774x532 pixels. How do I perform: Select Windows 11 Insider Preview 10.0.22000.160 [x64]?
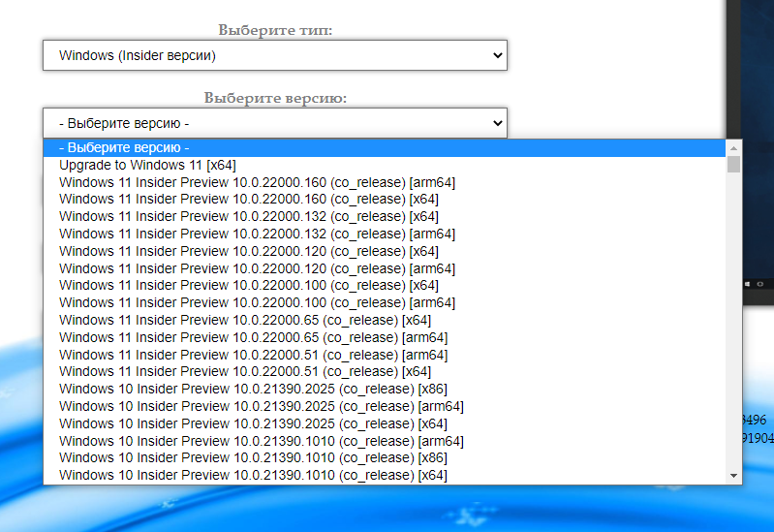point(384,199)
